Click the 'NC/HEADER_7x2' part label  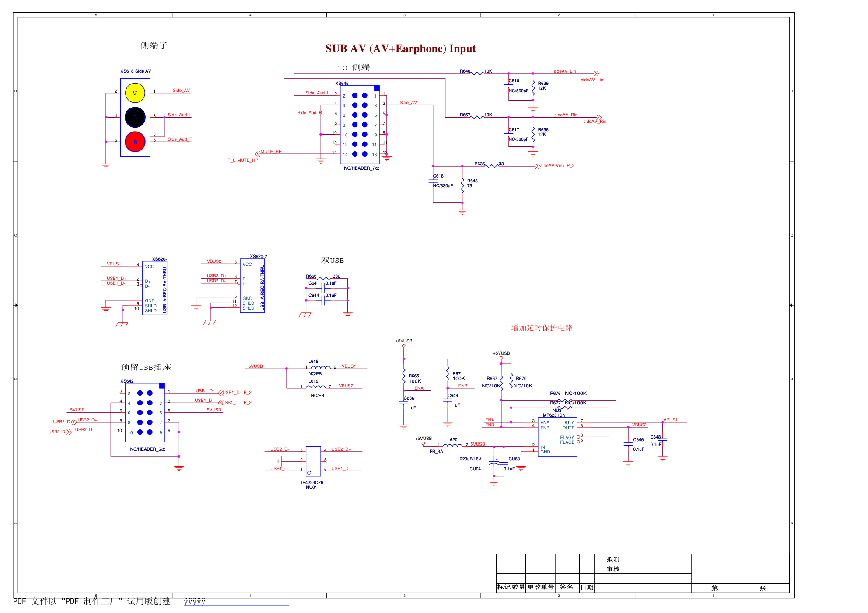361,168
